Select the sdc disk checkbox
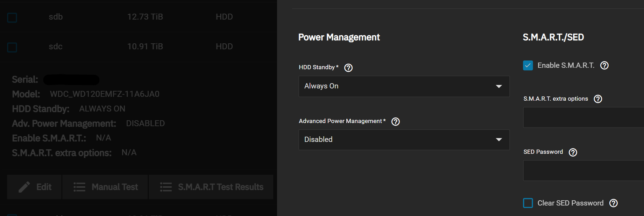The height and width of the screenshot is (216, 644). click(x=12, y=47)
